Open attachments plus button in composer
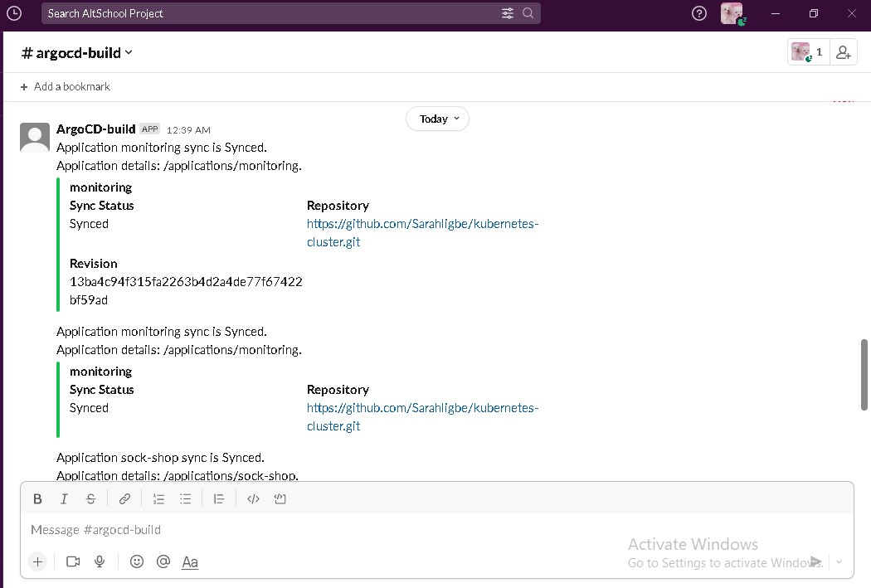This screenshot has width=871, height=588. tap(37, 562)
